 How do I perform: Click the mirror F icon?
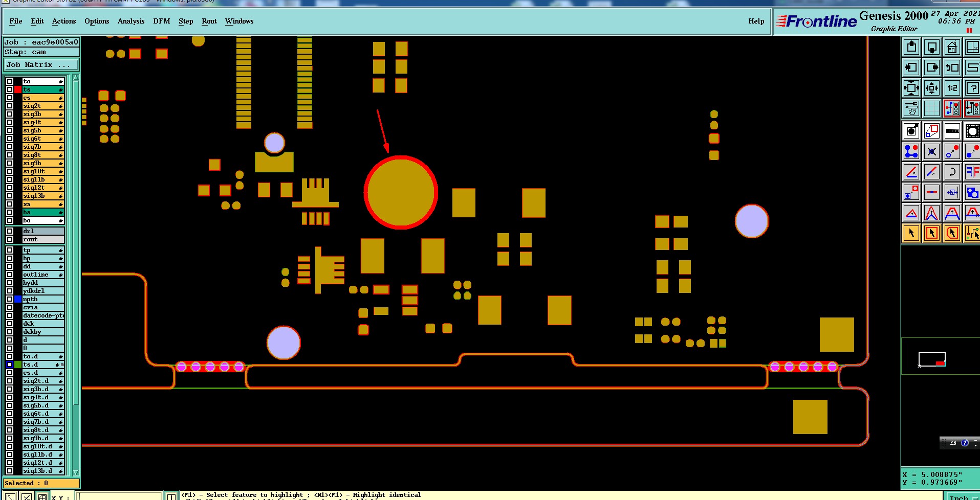[x=972, y=172]
